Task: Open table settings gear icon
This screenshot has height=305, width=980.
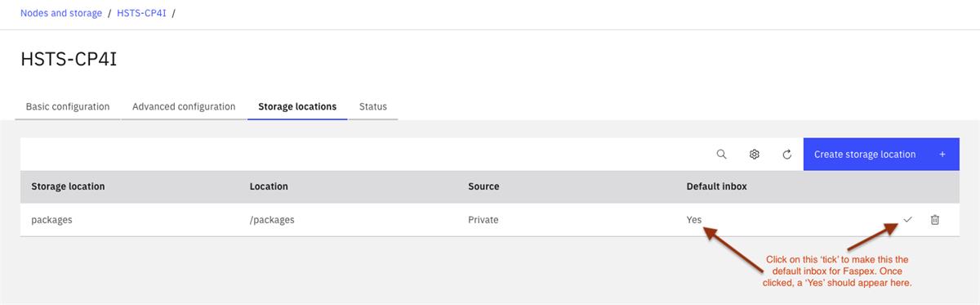Action: point(755,154)
